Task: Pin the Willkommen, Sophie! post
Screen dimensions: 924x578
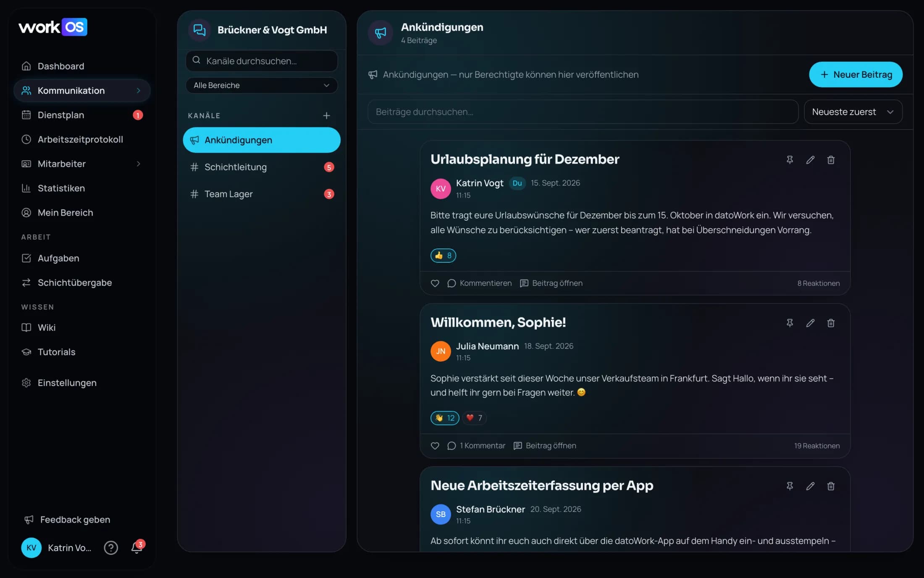Action: pos(790,323)
